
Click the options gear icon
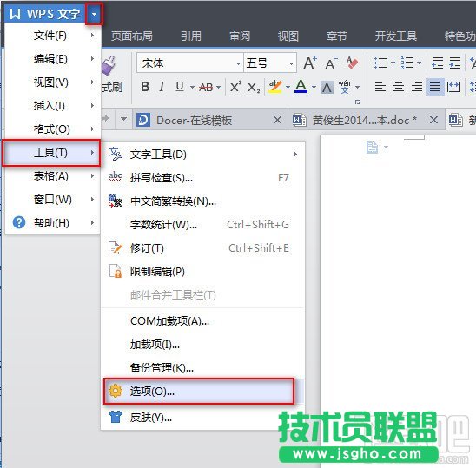[x=116, y=391]
